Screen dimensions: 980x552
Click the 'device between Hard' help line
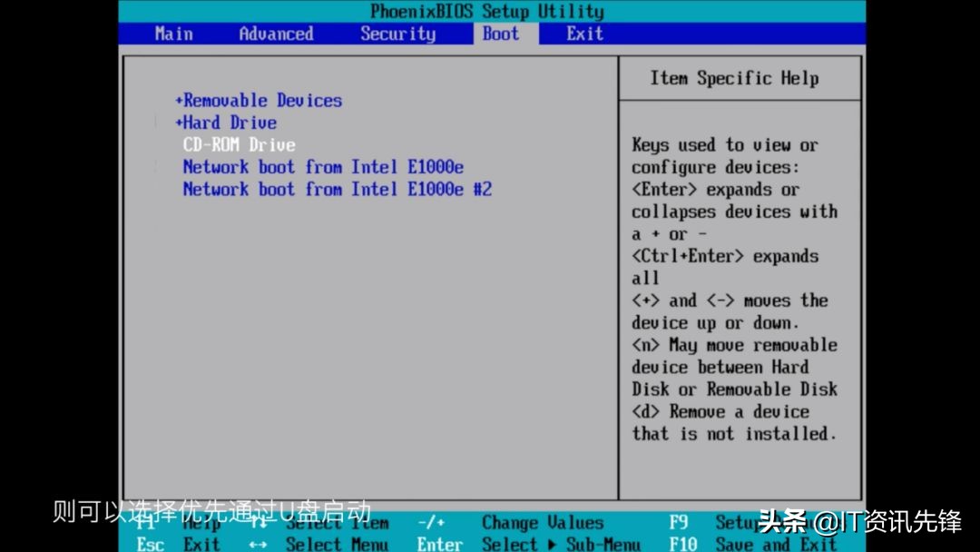click(x=720, y=367)
